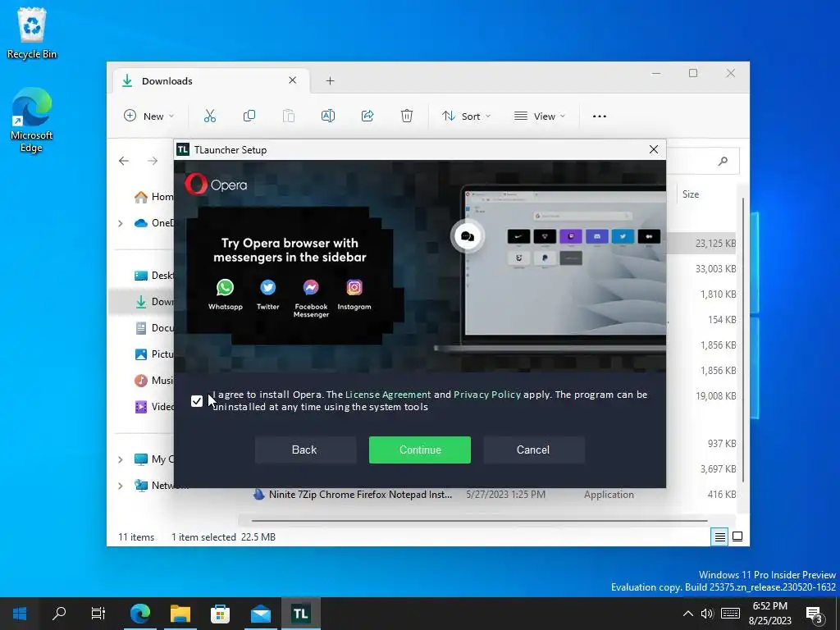The height and width of the screenshot is (630, 840).
Task: Click the 23,125 KB file size cell
Action: pyautogui.click(x=715, y=243)
